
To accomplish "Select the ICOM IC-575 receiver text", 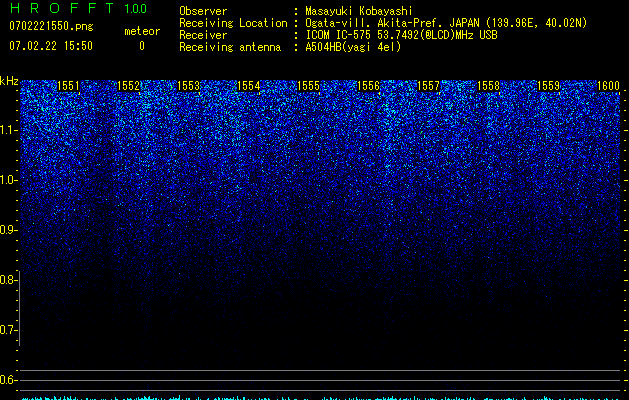I will pyautogui.click(x=402, y=35).
